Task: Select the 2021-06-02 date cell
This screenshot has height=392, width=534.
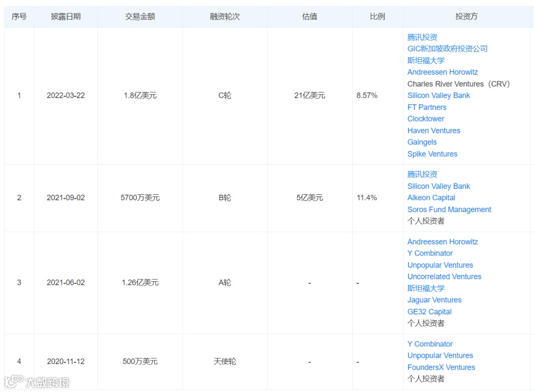Action: (66, 283)
